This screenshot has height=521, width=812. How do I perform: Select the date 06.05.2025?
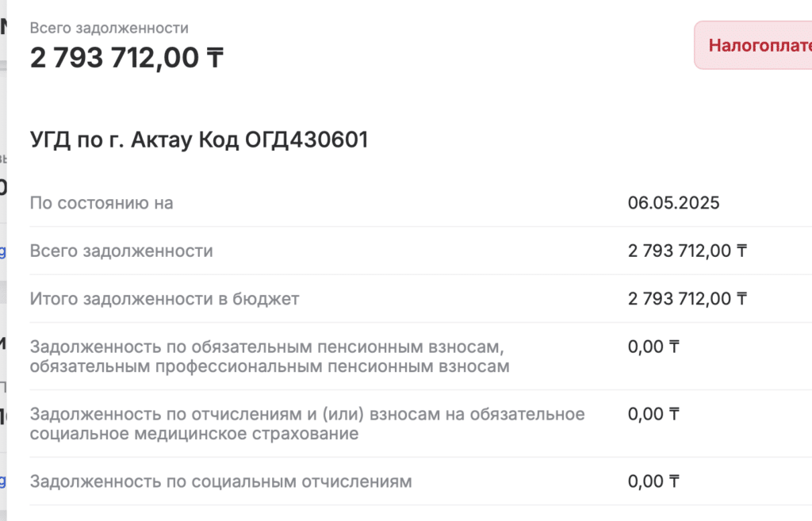point(674,203)
